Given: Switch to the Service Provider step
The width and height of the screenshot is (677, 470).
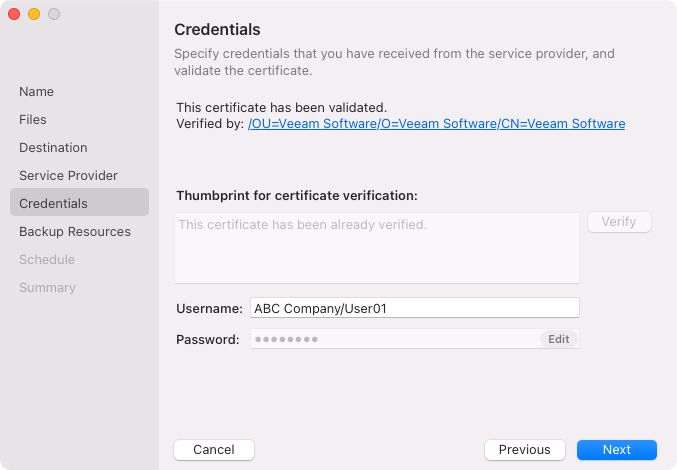Looking at the screenshot, I should 68,176.
